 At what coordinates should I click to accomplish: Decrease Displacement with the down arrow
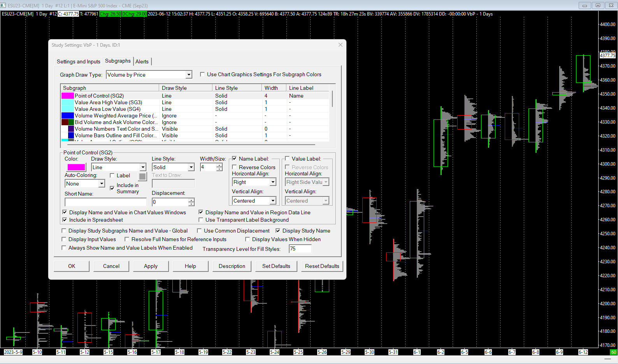[x=191, y=204]
